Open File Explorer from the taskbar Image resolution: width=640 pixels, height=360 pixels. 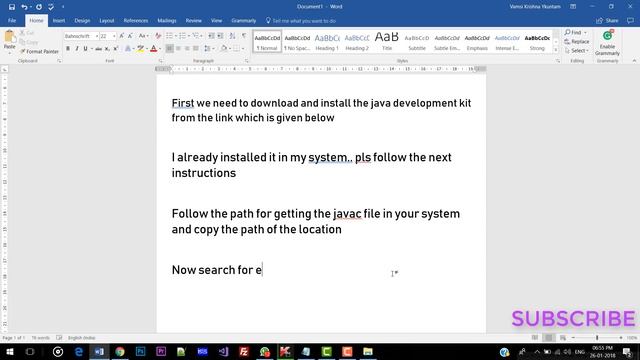[x=368, y=351]
